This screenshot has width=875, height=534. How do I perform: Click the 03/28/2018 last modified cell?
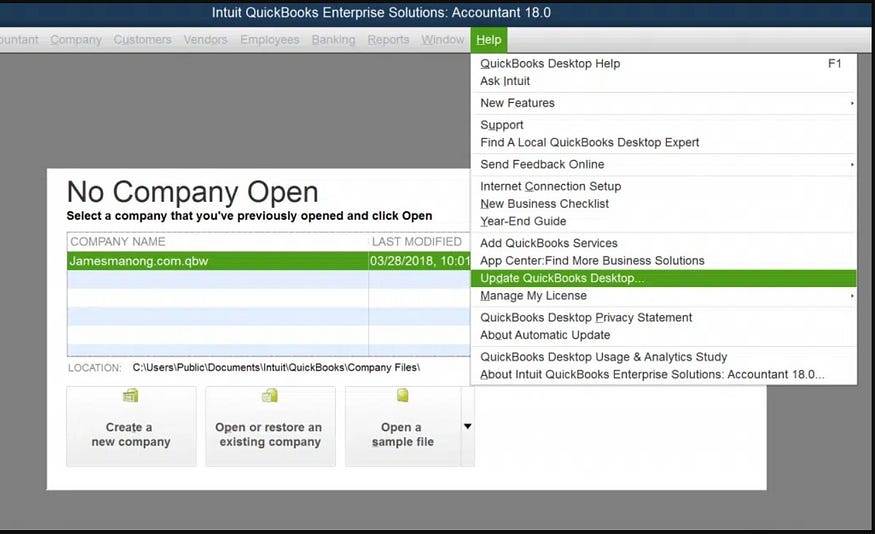coord(420,261)
